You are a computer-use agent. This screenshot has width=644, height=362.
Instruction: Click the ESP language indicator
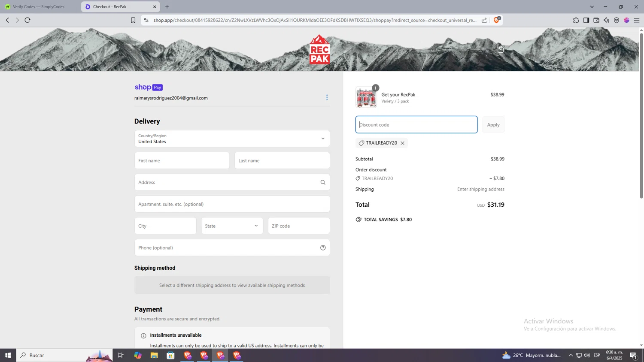[597, 355]
